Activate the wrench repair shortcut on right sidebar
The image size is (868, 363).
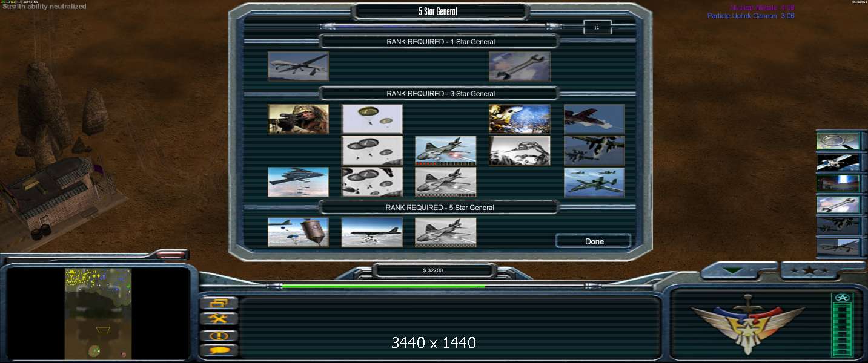pos(838,204)
